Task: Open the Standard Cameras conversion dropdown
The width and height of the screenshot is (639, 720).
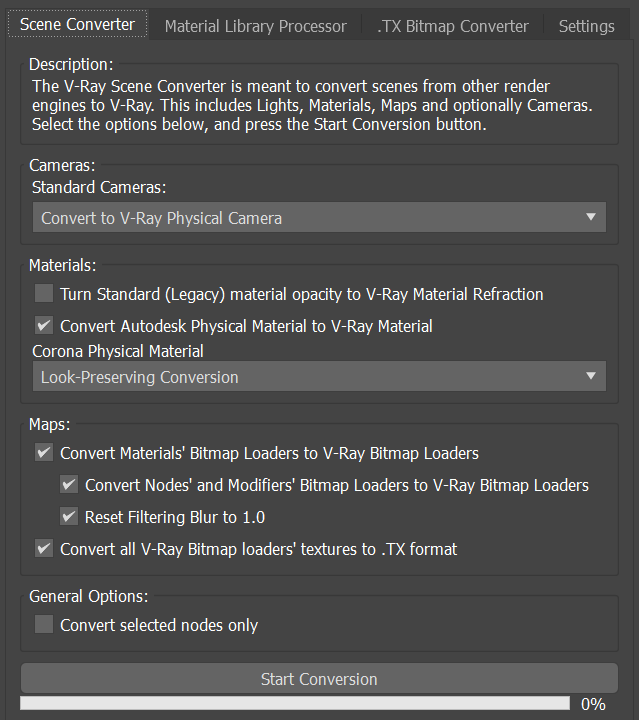Action: click(319, 217)
